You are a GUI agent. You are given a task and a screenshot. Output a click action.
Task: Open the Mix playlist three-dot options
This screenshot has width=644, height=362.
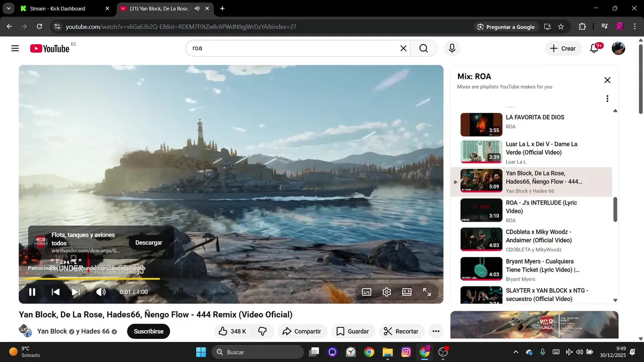(607, 99)
